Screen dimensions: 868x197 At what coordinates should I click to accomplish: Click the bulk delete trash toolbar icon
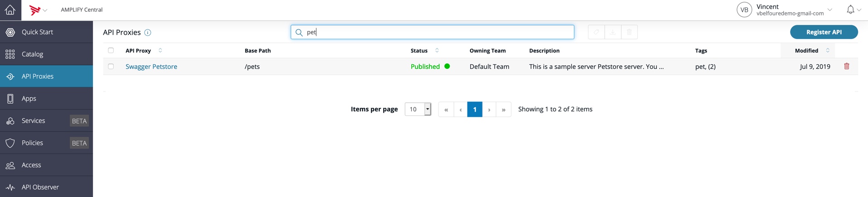click(x=629, y=32)
